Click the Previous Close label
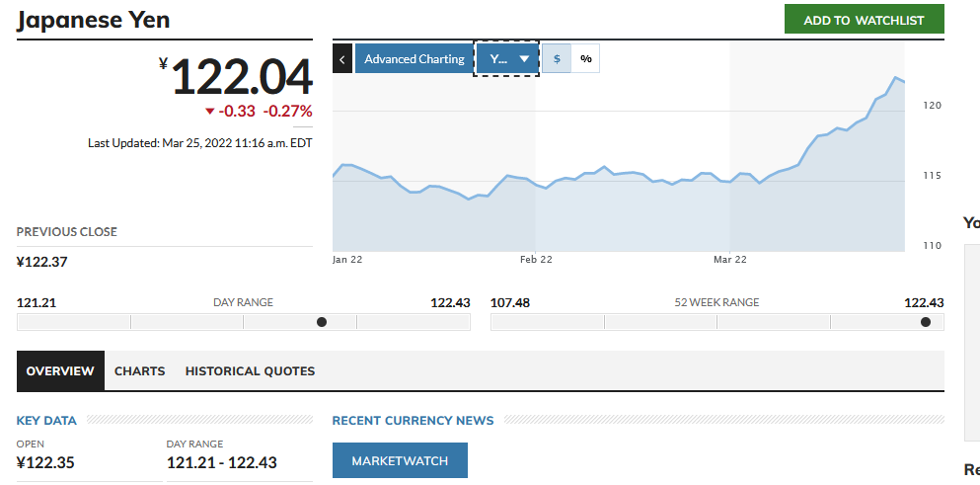This screenshot has height=485, width=980. click(x=67, y=232)
